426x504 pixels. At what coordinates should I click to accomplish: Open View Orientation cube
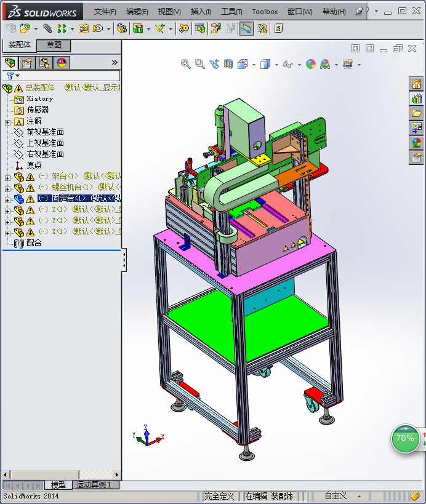click(243, 63)
